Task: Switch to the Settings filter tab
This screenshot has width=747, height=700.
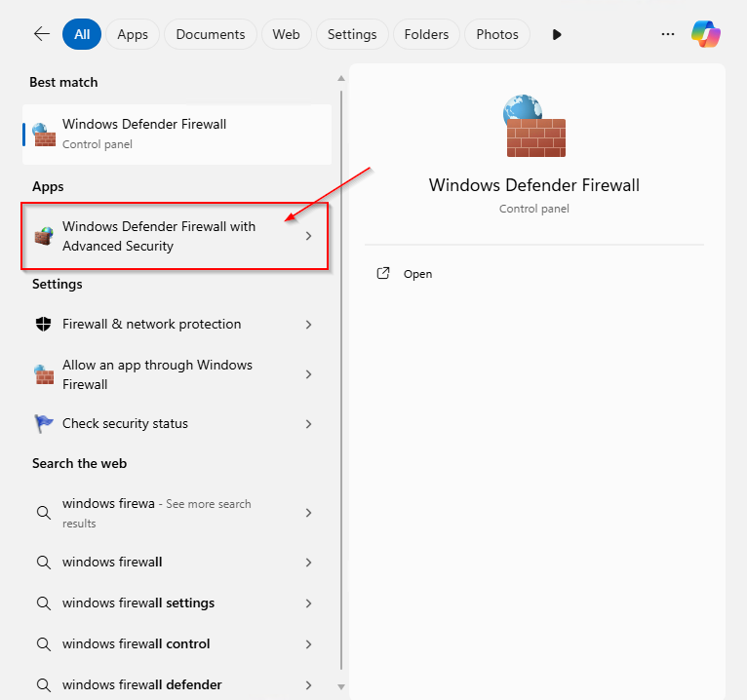Action: click(352, 34)
